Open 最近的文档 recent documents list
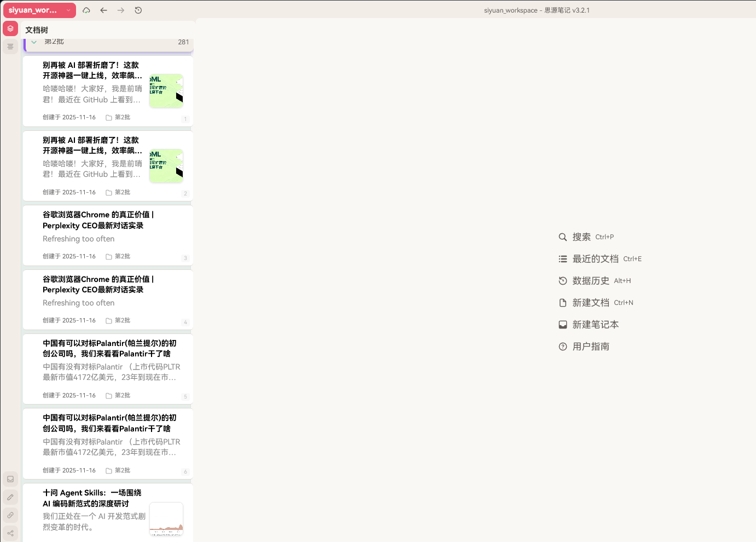The width and height of the screenshot is (756, 542). coord(600,259)
